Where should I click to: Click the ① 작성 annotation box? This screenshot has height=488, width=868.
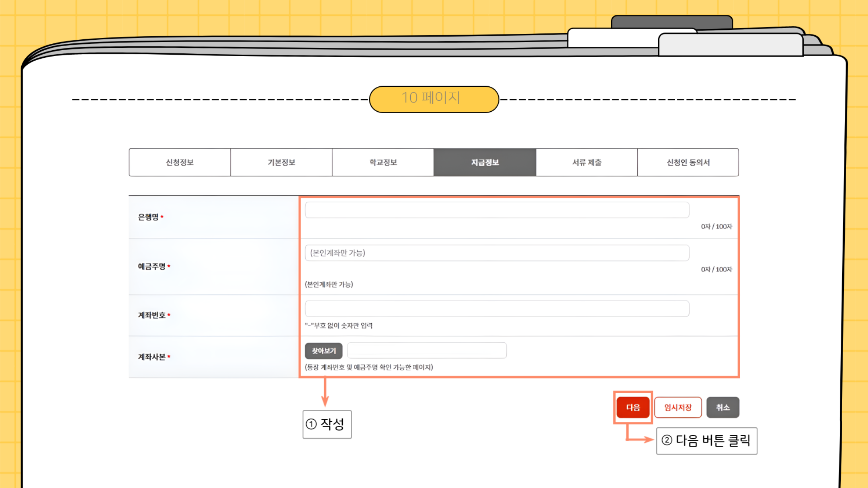point(327,424)
